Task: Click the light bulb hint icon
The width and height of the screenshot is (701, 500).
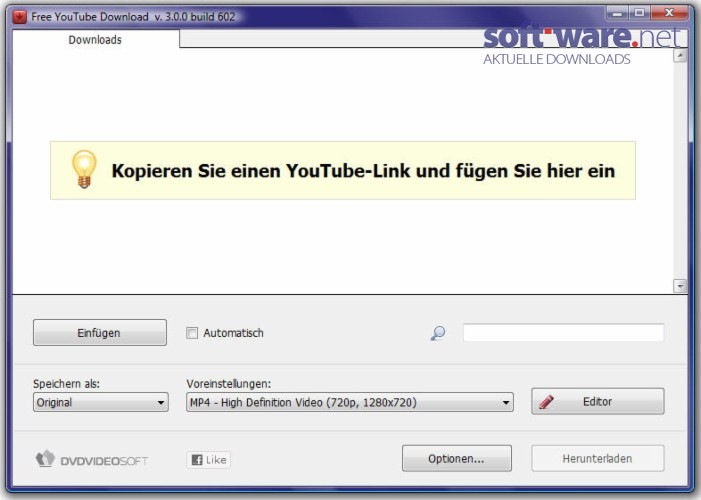Action: [84, 169]
